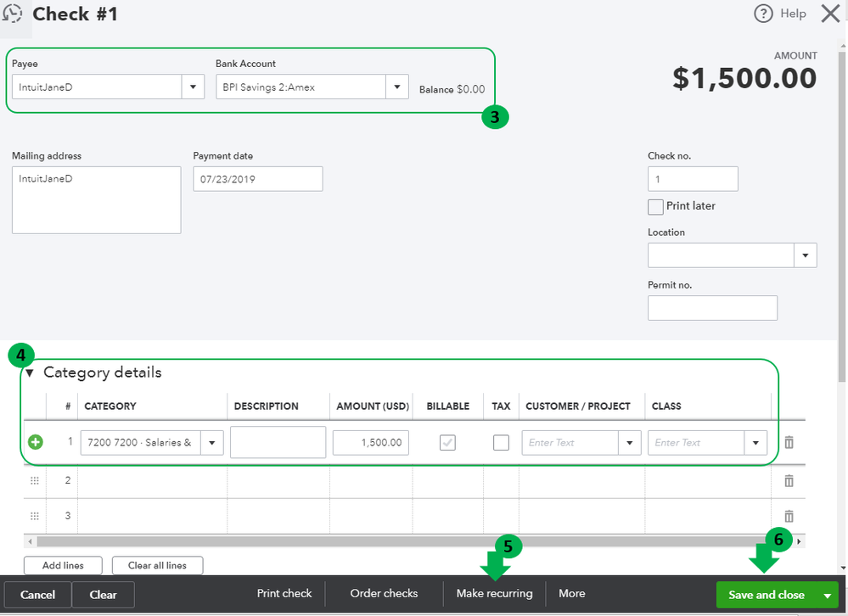The width and height of the screenshot is (848, 616).
Task: Open the Class dropdown arrow
Action: pos(755,443)
